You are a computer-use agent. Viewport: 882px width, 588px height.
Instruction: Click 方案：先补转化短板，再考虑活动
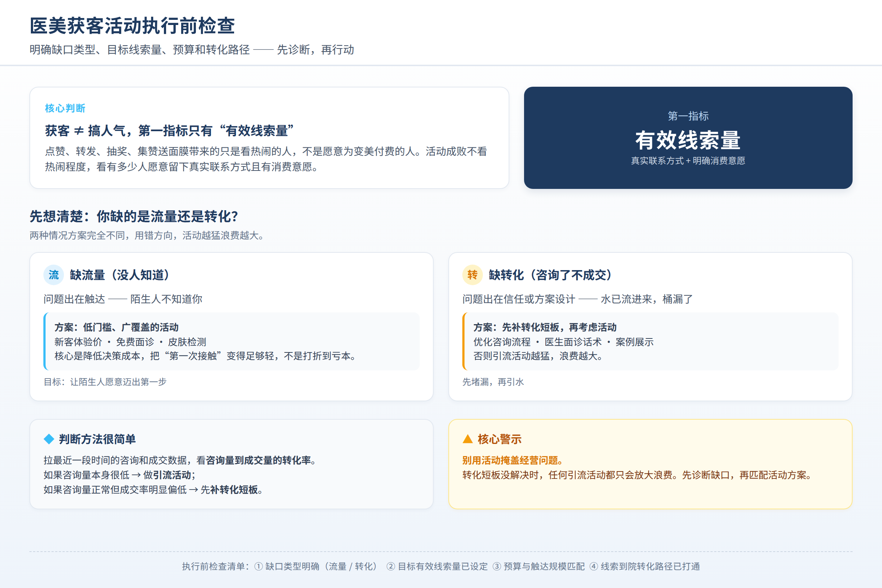(x=545, y=327)
